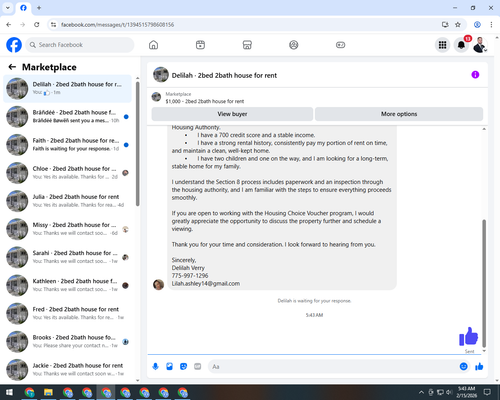Open the account profile picture menu
Image resolution: width=500 pixels, height=400 pixels.
coord(480,45)
